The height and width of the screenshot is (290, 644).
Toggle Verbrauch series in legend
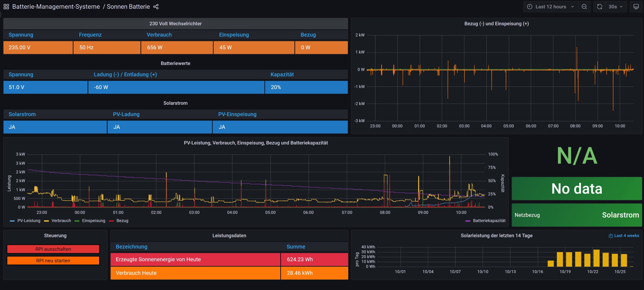point(61,221)
